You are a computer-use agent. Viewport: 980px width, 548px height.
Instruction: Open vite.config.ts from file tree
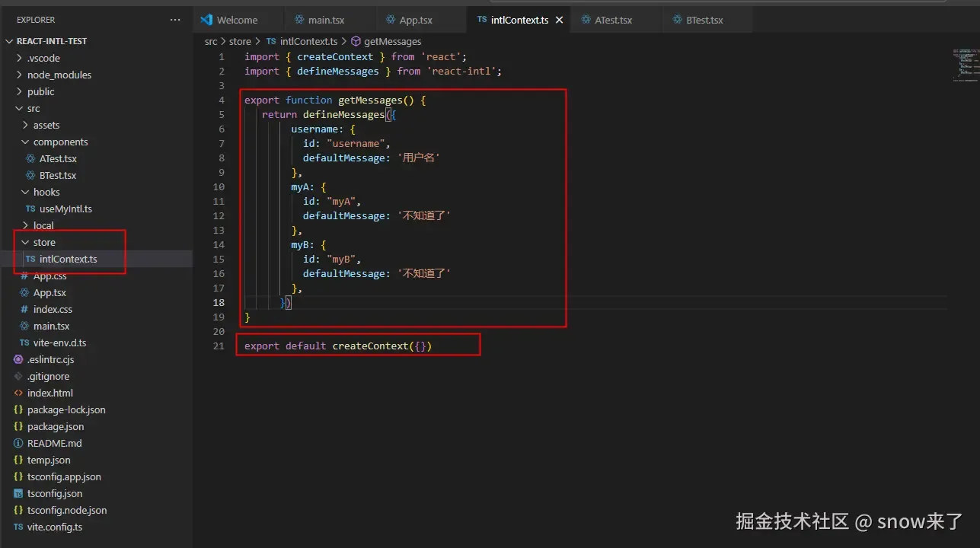[x=55, y=527]
